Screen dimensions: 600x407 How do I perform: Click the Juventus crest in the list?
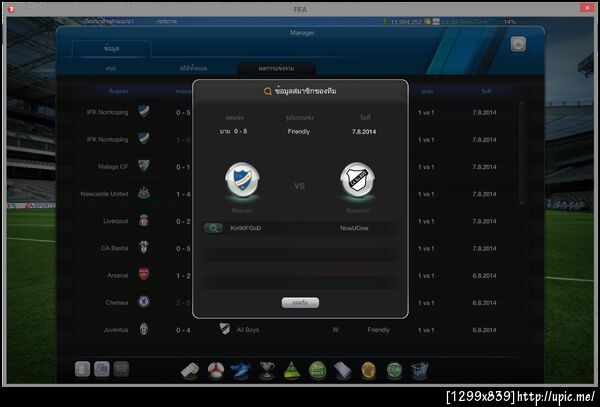tap(144, 329)
